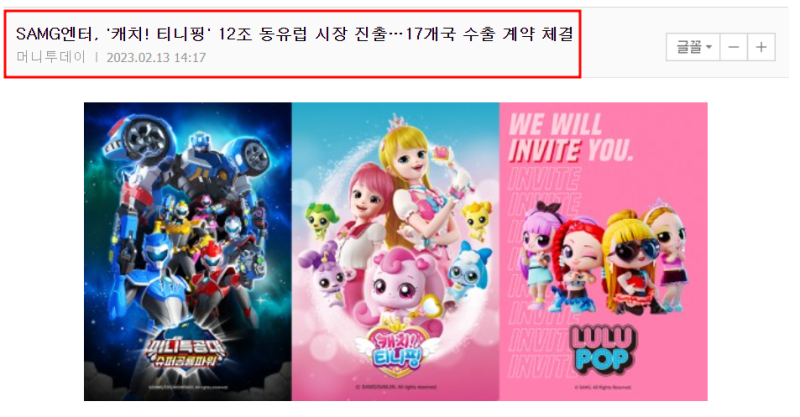Click the purple-haired LuluPop doll
The height and width of the screenshot is (417, 800).
pos(537,253)
